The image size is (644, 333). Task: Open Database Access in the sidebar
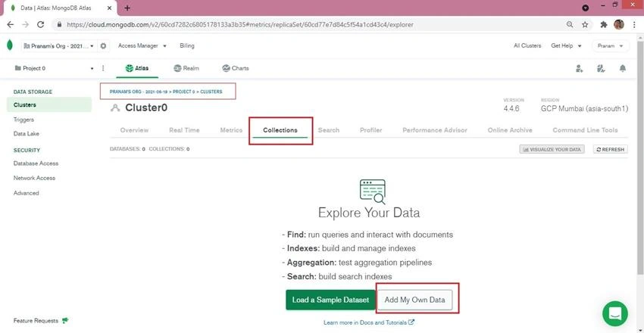36,163
